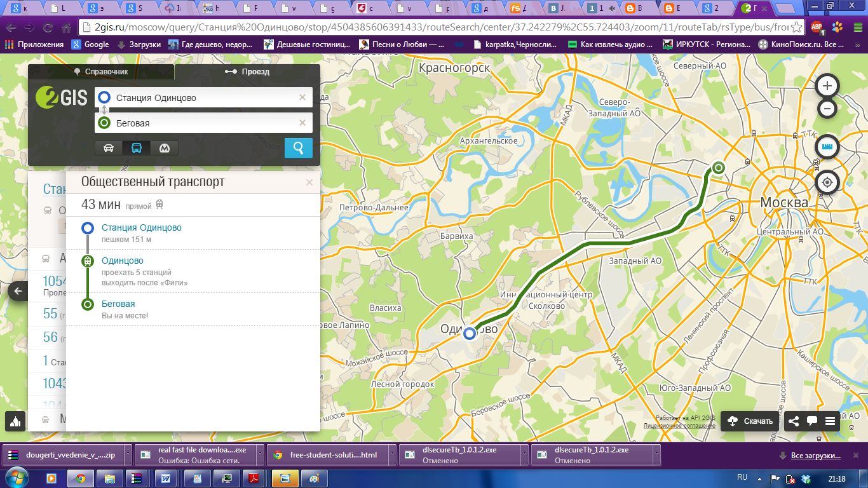This screenshot has height=488, width=868.
Task: Open the ИРКУТСК - Региона... bookmark
Action: coord(707,44)
